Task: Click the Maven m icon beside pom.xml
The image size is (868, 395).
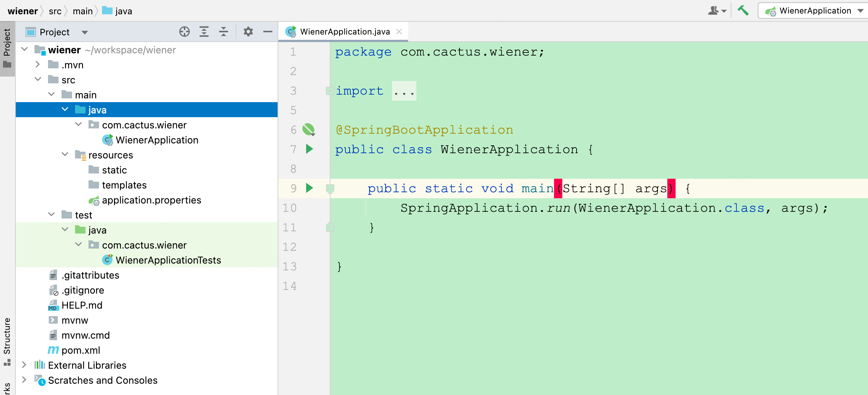Action: tap(53, 350)
